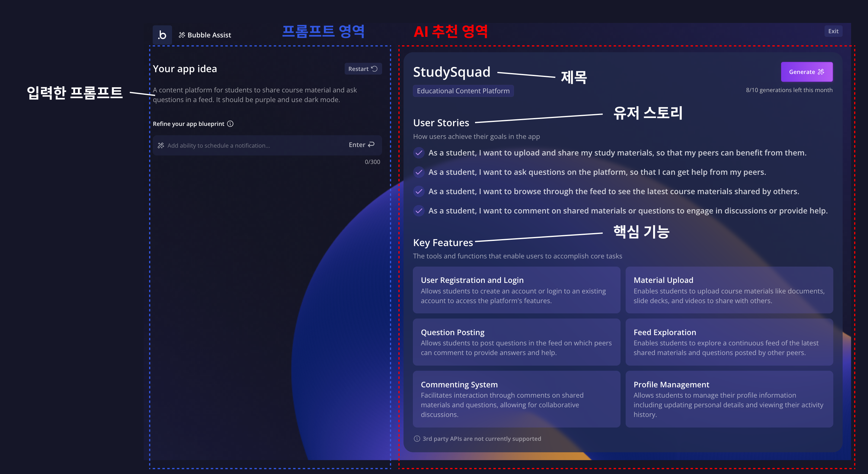Click the info icon next to 3rd party APIs notice

click(417, 439)
